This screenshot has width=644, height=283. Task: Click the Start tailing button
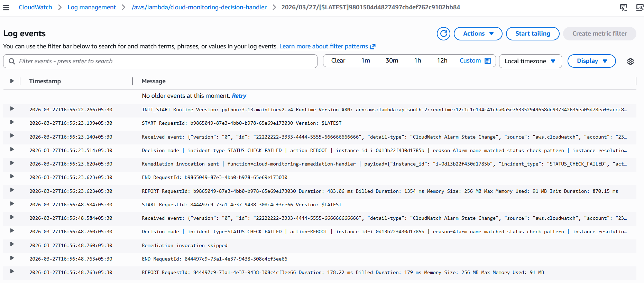pyautogui.click(x=533, y=34)
